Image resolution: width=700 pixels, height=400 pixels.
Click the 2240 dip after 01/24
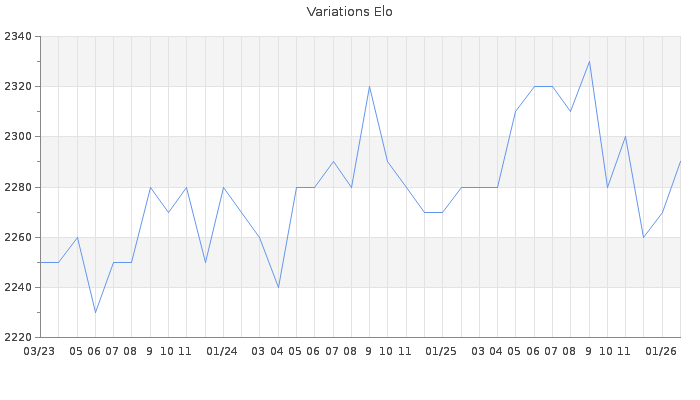(x=278, y=287)
